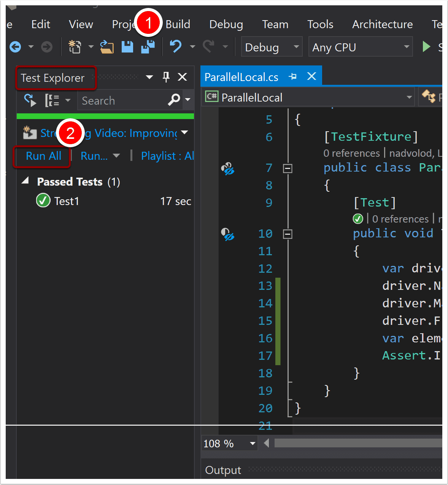Collapse the class block at line 7
This screenshot has height=485, width=448.
[x=288, y=168]
